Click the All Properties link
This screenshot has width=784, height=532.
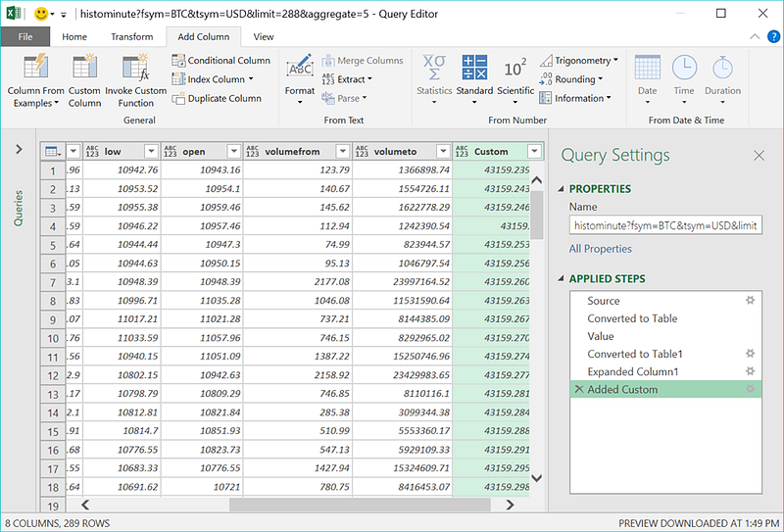point(600,249)
